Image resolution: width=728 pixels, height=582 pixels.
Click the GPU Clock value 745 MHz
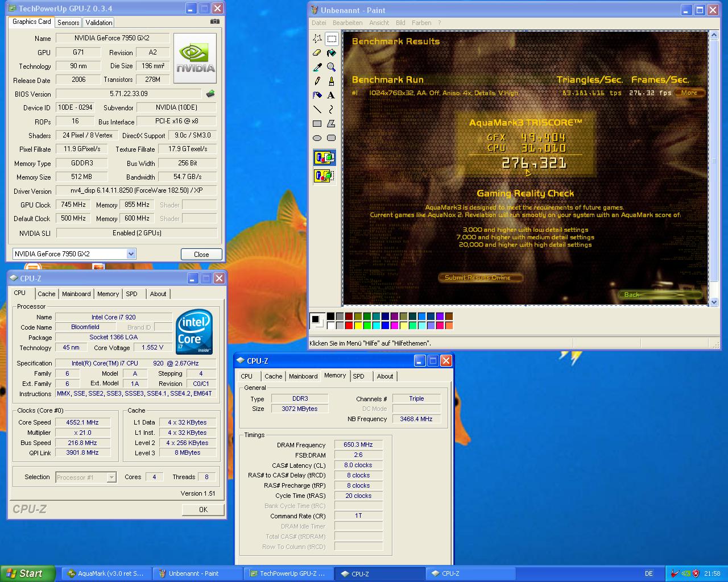point(73,205)
